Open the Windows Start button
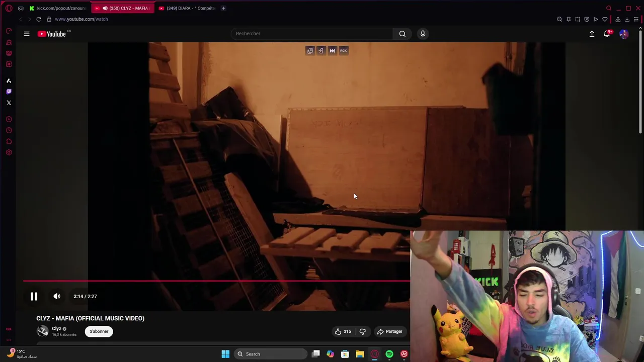The width and height of the screenshot is (644, 362). click(x=225, y=354)
